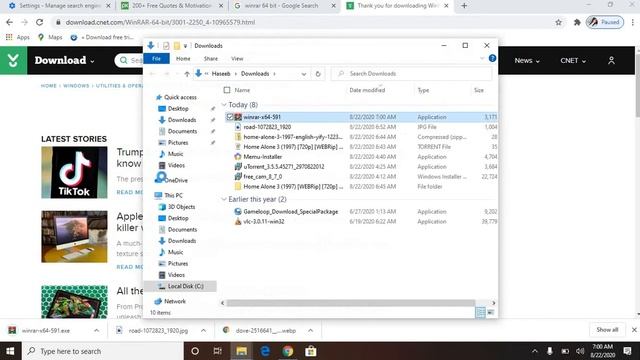Collapse the Today (8) group

point(224,105)
